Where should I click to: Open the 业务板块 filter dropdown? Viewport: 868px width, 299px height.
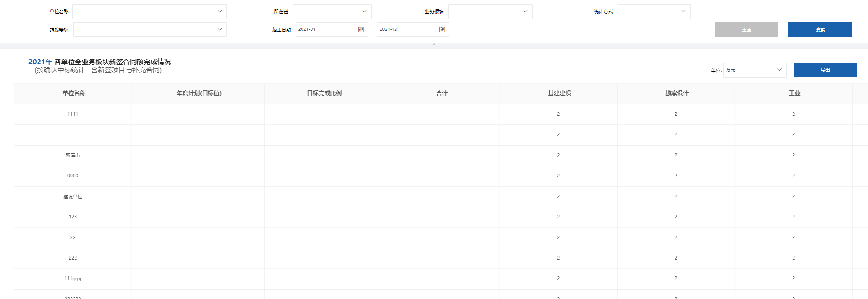coord(491,11)
